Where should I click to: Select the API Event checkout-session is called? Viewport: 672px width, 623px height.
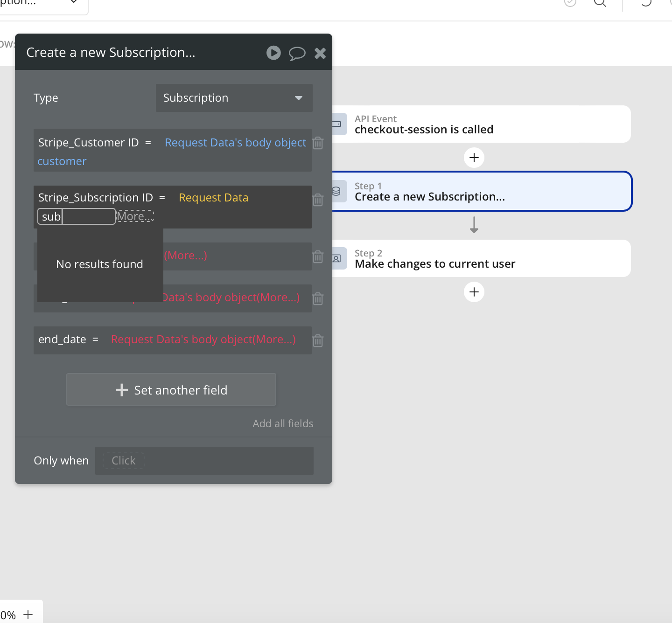point(481,124)
